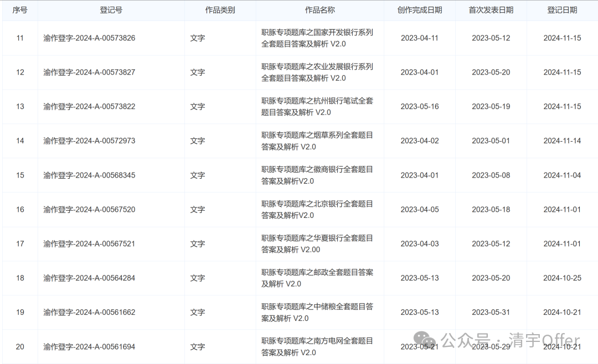The image size is (598, 364).
Task: Click 文字 category in row 11
Action: click(198, 38)
